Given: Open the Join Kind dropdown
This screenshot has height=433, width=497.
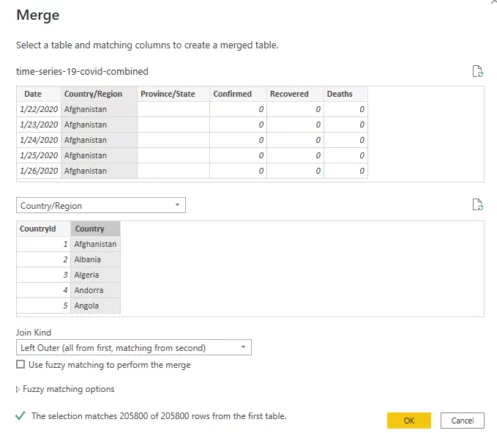Looking at the screenshot, I should 134,348.
